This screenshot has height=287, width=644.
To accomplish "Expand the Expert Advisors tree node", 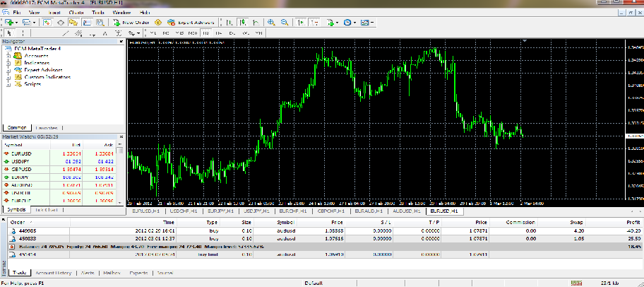I will tap(8, 70).
